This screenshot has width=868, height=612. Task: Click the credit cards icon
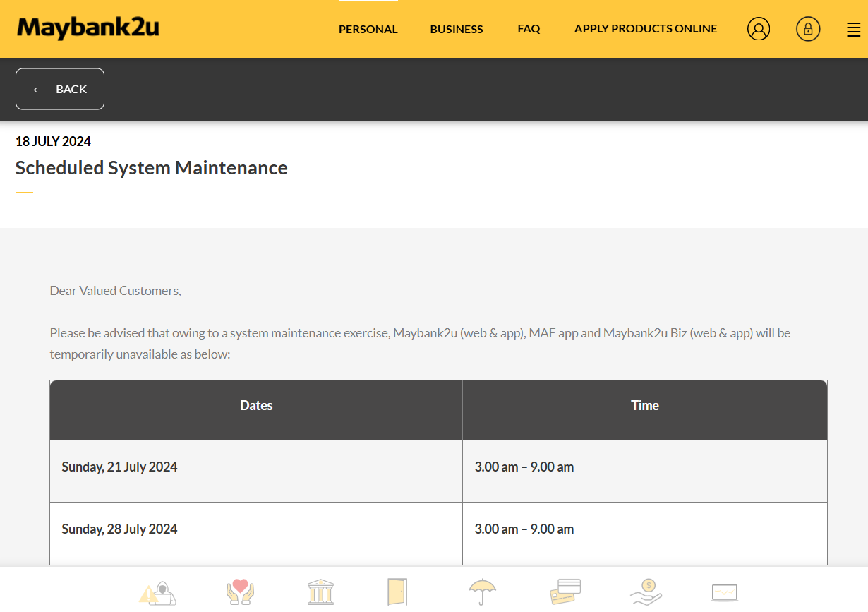(x=565, y=592)
